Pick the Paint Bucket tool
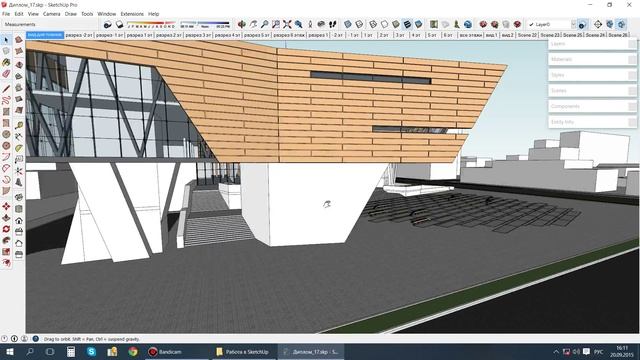The width and height of the screenshot is (640, 360). pos(6,62)
